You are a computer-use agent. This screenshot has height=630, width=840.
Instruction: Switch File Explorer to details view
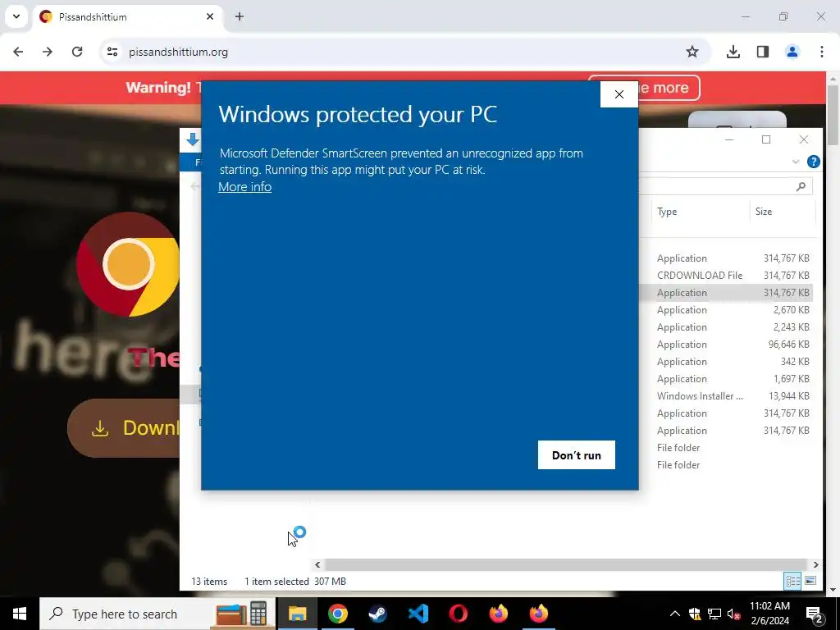pos(792,581)
